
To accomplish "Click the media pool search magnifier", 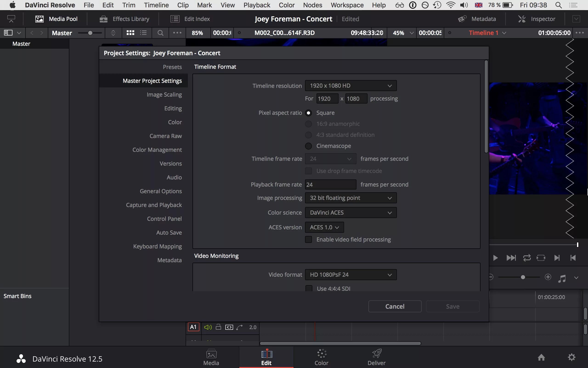I will 160,33.
